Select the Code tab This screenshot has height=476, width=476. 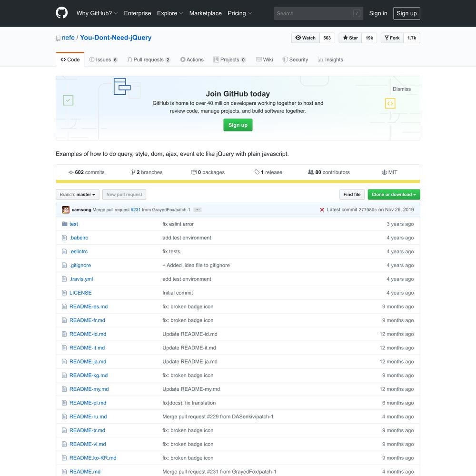click(x=70, y=60)
